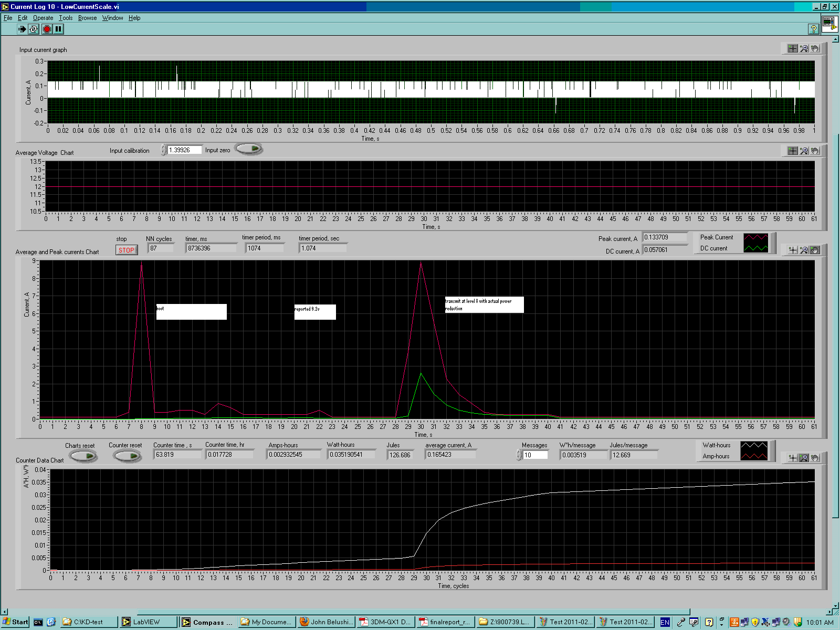
Task: Click the 'reported 9.2v' annotation box
Action: pyautogui.click(x=315, y=312)
